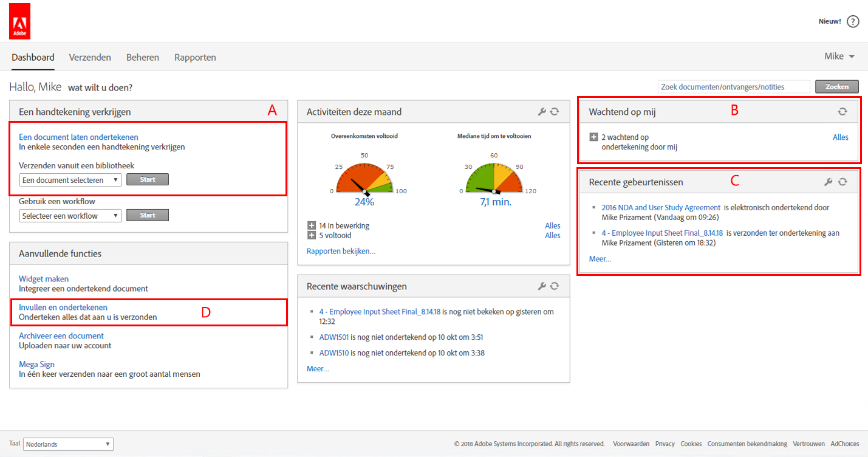This screenshot has width=868, height=457.
Task: Refresh the Wachtend op mij panel
Action: coord(842,112)
